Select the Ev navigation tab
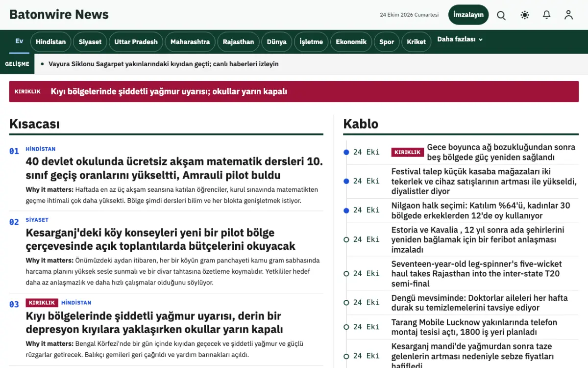This screenshot has height=368, width=588. pos(19,41)
